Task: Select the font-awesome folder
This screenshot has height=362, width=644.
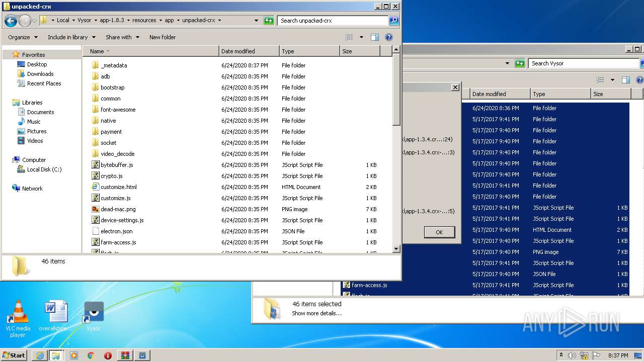Action: [x=118, y=110]
